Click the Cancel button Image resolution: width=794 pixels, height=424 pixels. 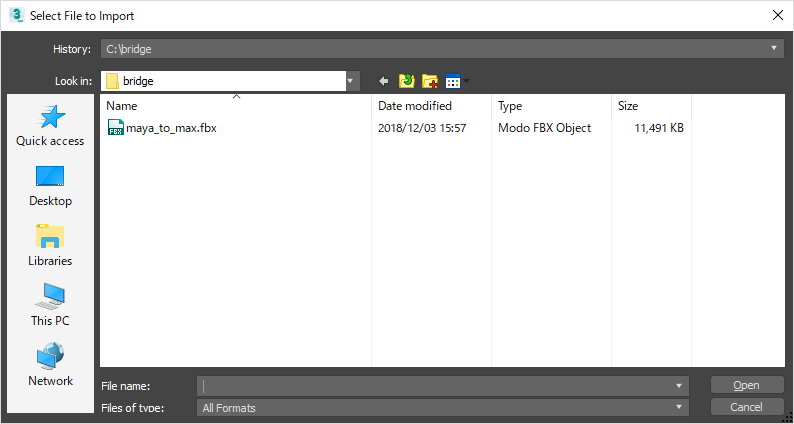746,407
